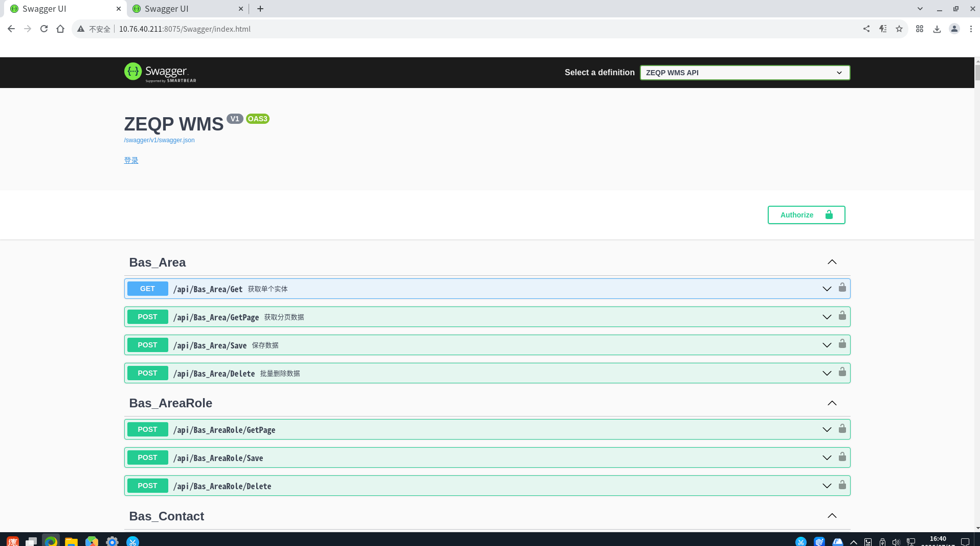Switch to the second Swagger UI tab
The width and height of the screenshot is (980, 546).
pyautogui.click(x=187, y=9)
